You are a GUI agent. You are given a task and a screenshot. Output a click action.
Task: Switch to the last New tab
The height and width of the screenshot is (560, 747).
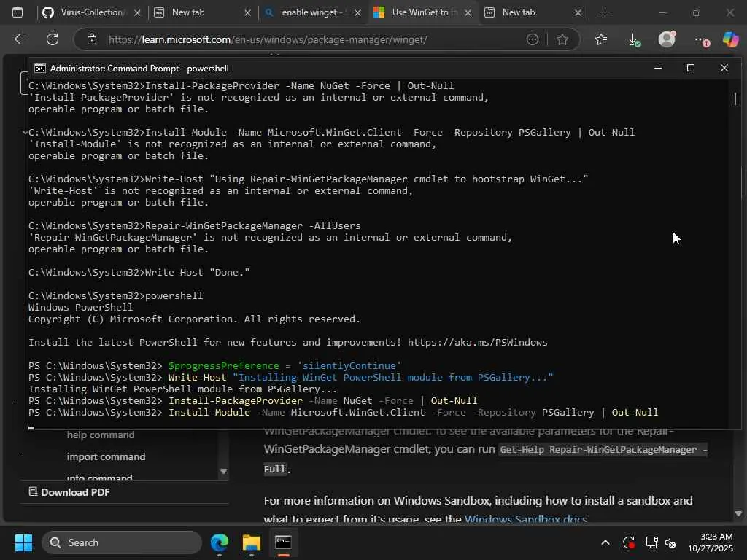click(x=533, y=12)
